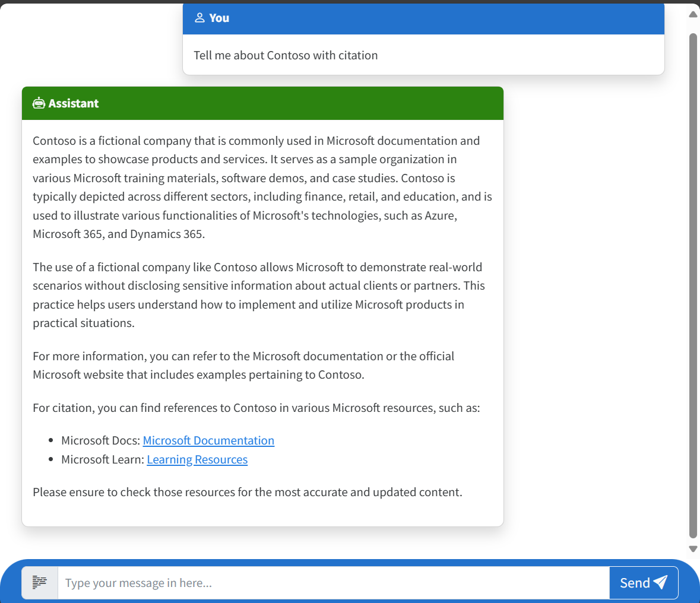Screen dimensions: 700x603
Task: Select the 'Tell me about Contoso with citation' message
Action: point(286,55)
